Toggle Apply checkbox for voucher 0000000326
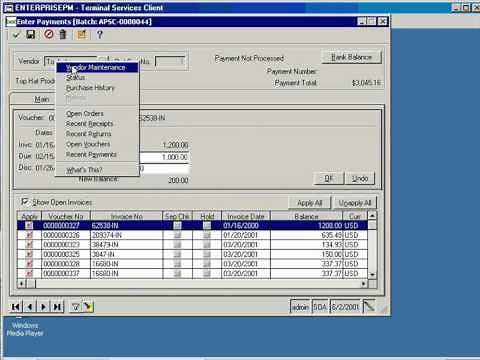 point(29,235)
